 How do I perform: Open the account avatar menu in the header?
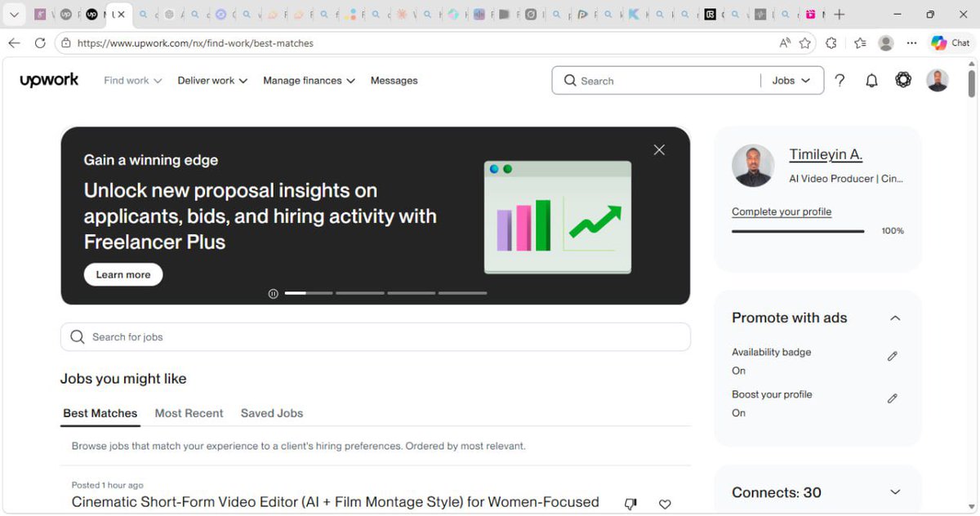(938, 80)
